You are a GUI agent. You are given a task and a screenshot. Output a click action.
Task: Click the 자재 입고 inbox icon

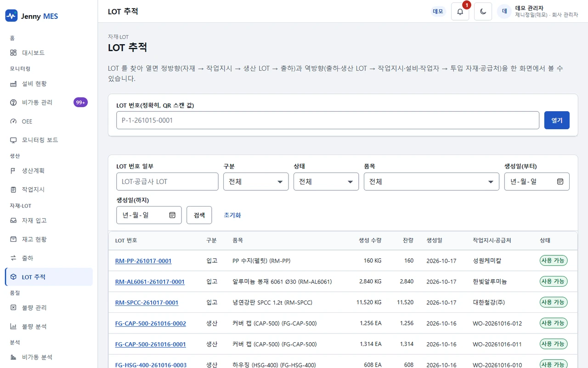coord(13,220)
